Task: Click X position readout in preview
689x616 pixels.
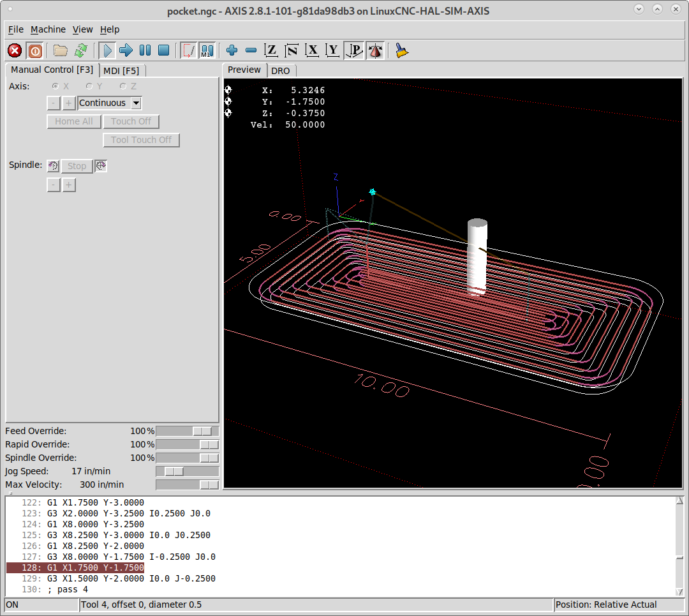Action: (x=293, y=90)
